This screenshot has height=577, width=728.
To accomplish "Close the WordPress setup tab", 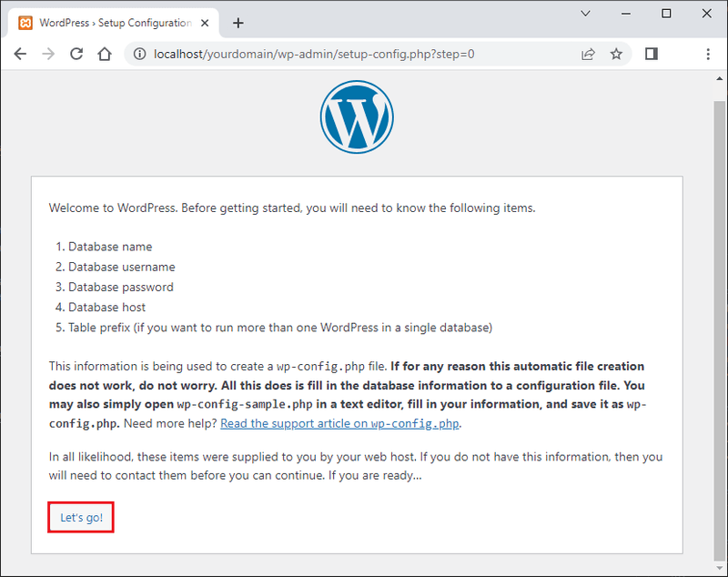I will click(x=205, y=23).
